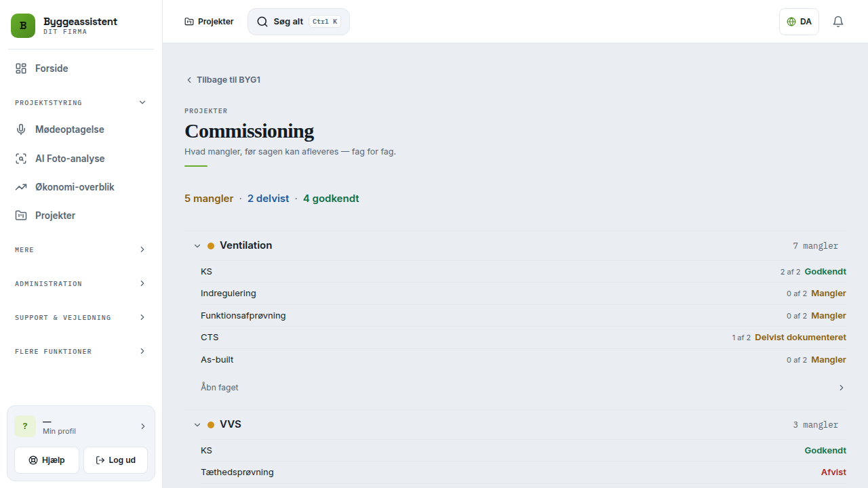
Task: Click the 3 mangler count on VVS
Action: [x=815, y=425]
